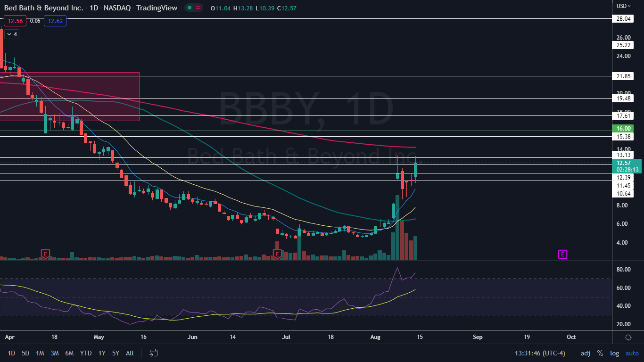The height and width of the screenshot is (362, 644).
Task: Click the pink approximate-data indicator icon
Action: (199, 8)
